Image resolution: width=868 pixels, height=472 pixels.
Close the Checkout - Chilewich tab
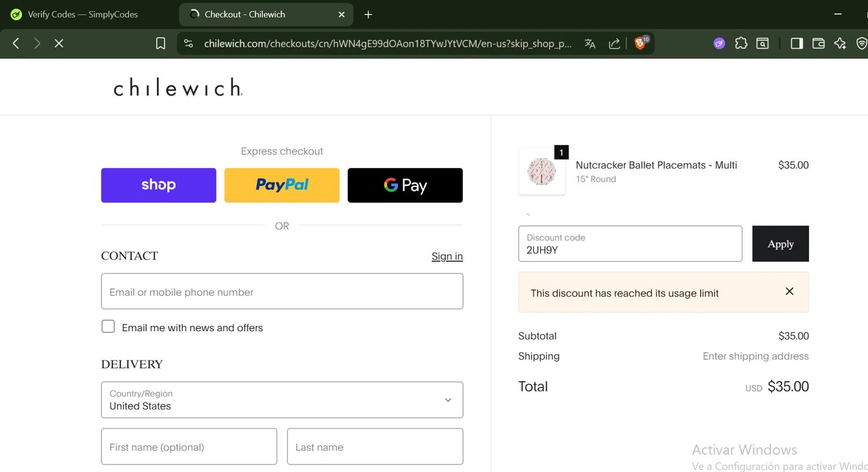point(341,14)
